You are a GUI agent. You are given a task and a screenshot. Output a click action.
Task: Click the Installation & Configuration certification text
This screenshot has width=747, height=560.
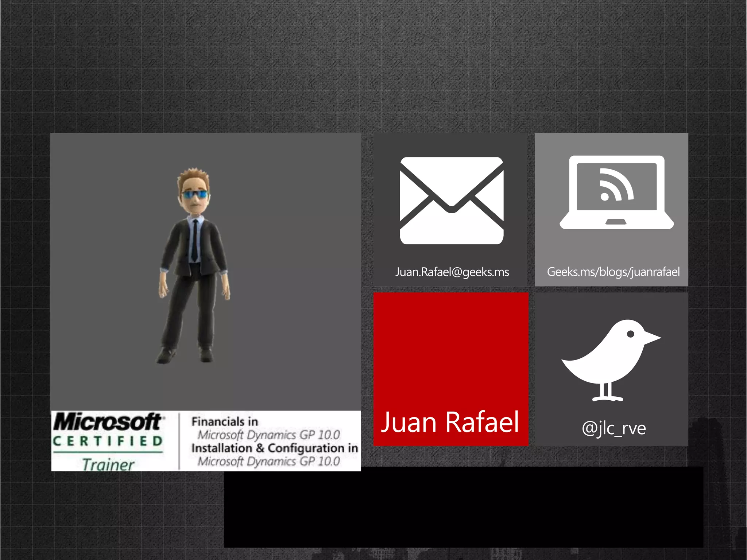[274, 454]
